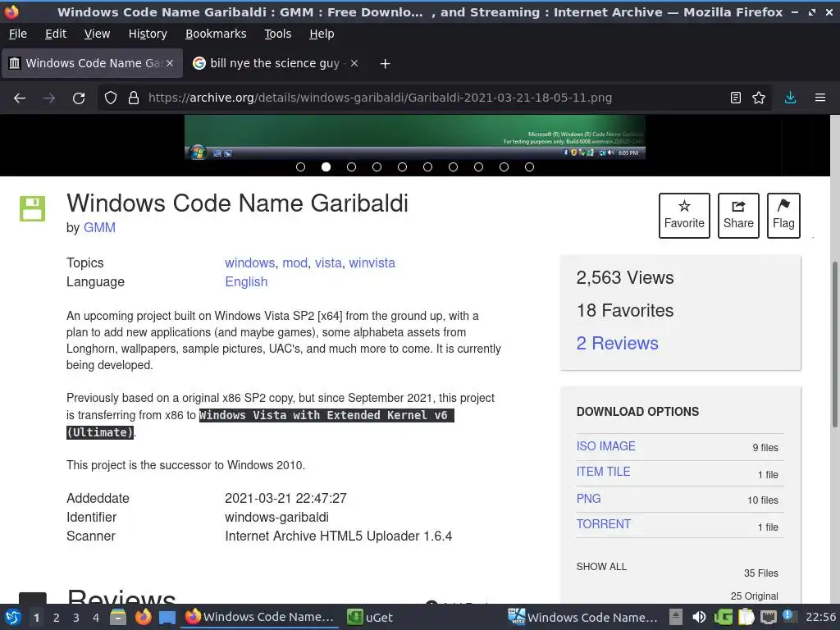Open the Bookmarks menu
This screenshot has height=630, width=840.
[x=216, y=34]
